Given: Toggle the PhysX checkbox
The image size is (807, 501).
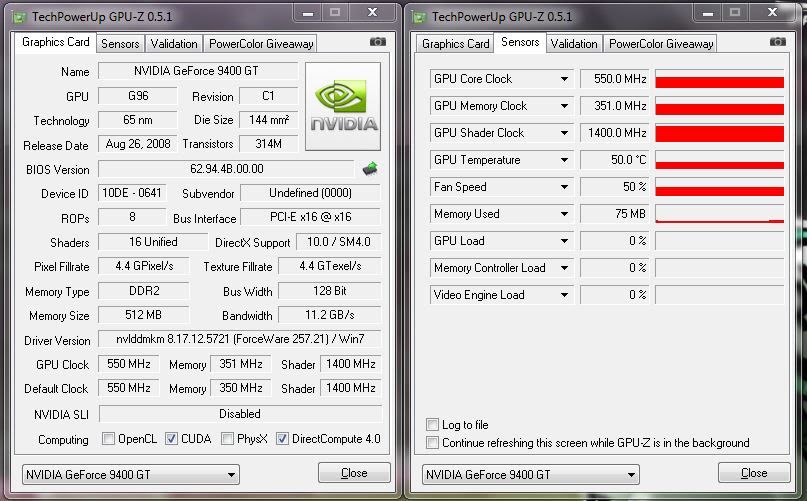Looking at the screenshot, I should [227, 439].
